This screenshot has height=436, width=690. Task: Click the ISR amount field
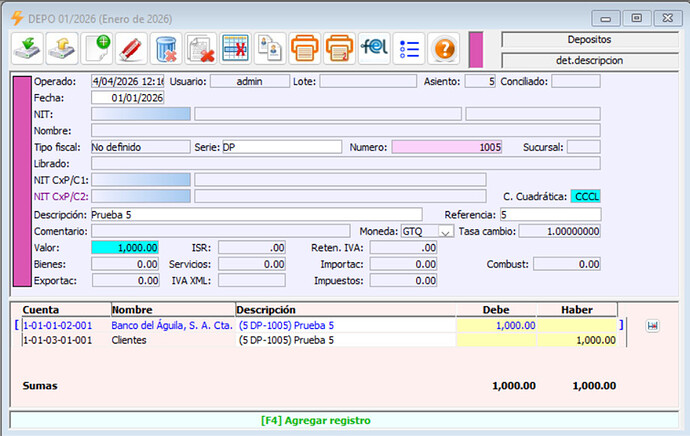click(x=252, y=248)
